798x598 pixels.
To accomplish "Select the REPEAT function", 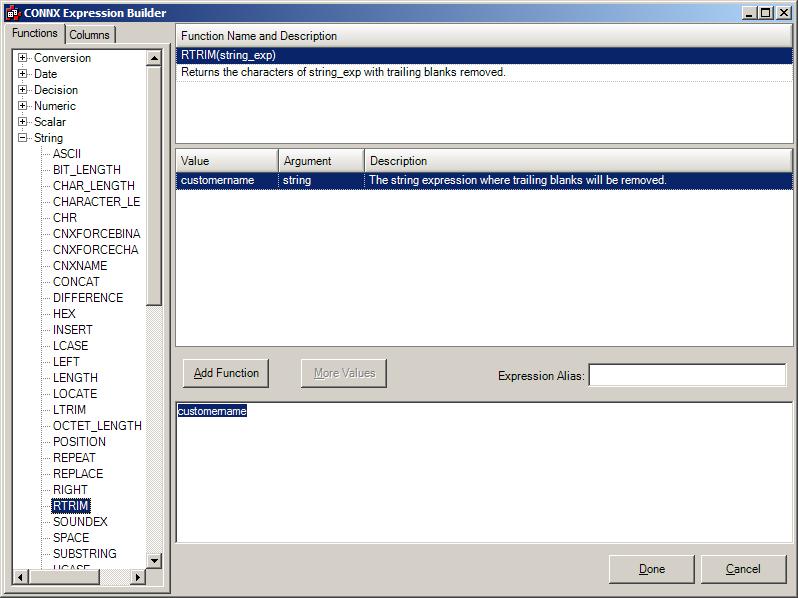I will tap(74, 458).
